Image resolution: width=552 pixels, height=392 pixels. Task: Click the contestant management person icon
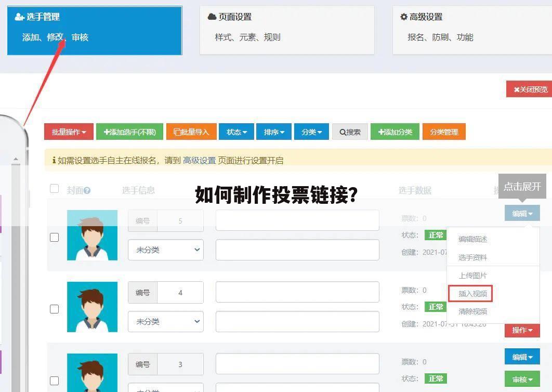click(x=19, y=17)
